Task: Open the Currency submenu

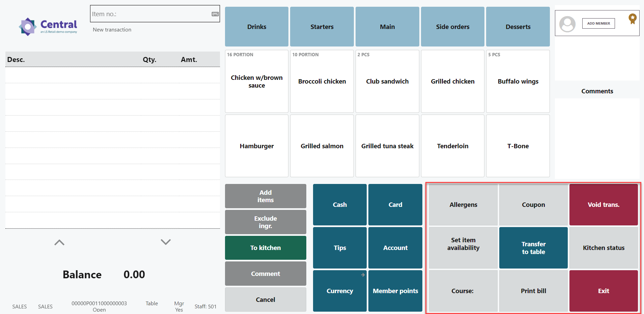Action: click(339, 291)
